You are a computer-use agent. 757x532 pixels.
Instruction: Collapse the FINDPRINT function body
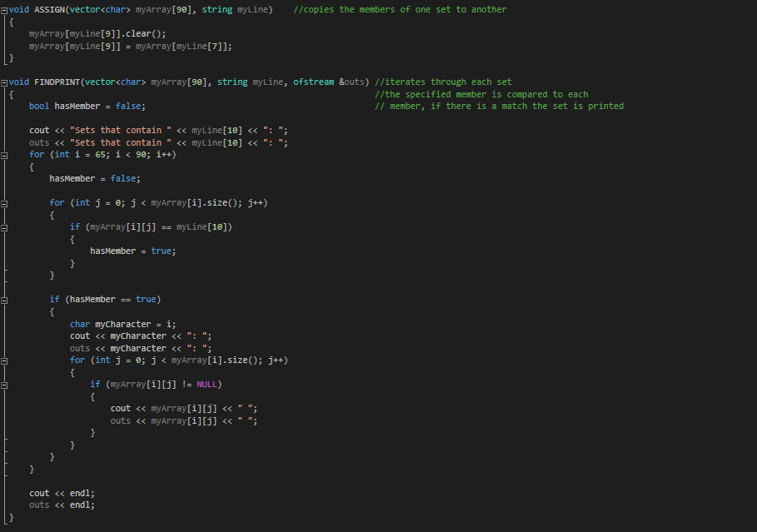point(3,82)
